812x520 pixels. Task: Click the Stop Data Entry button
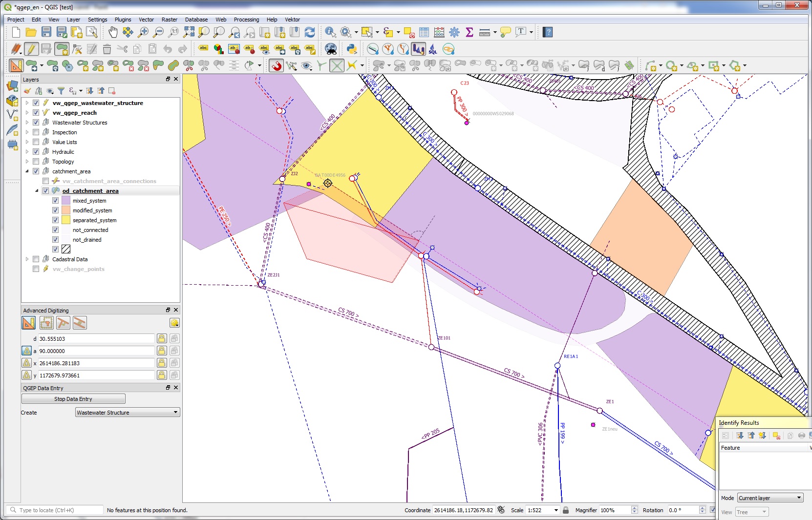(x=73, y=399)
